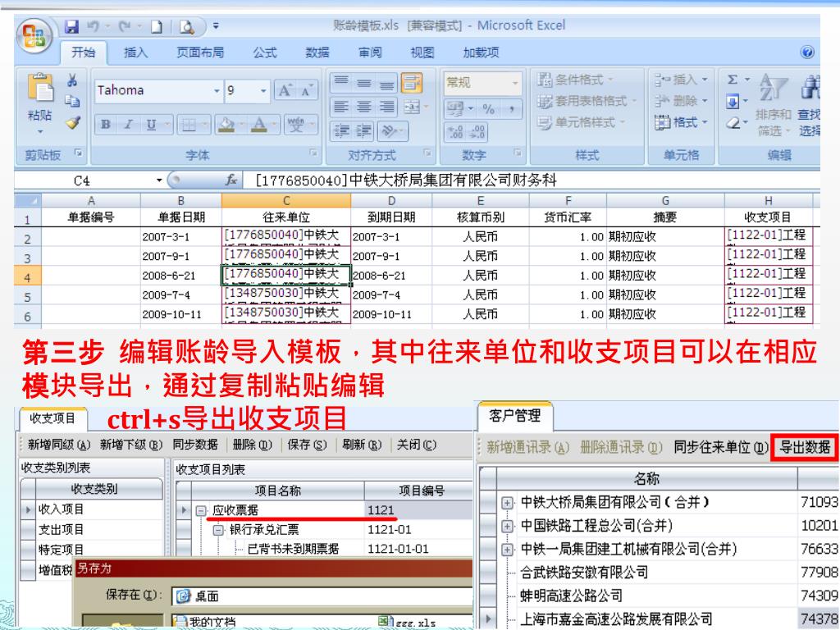Create a new document from quick access toolbar
The height and width of the screenshot is (630, 840).
click(157, 26)
